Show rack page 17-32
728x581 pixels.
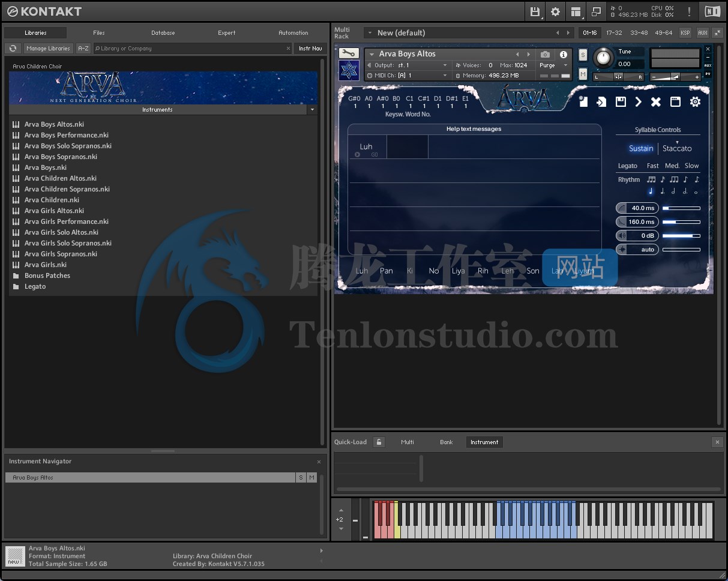click(614, 32)
